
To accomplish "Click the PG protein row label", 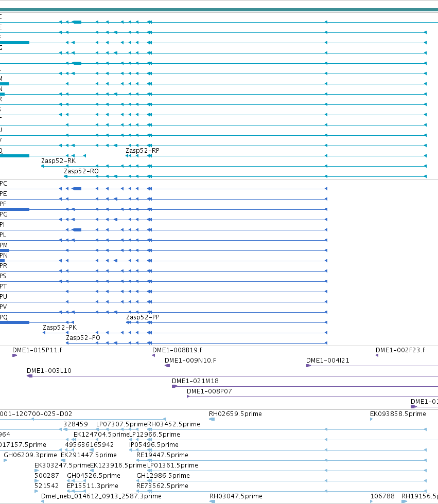I will [x=4, y=214].
